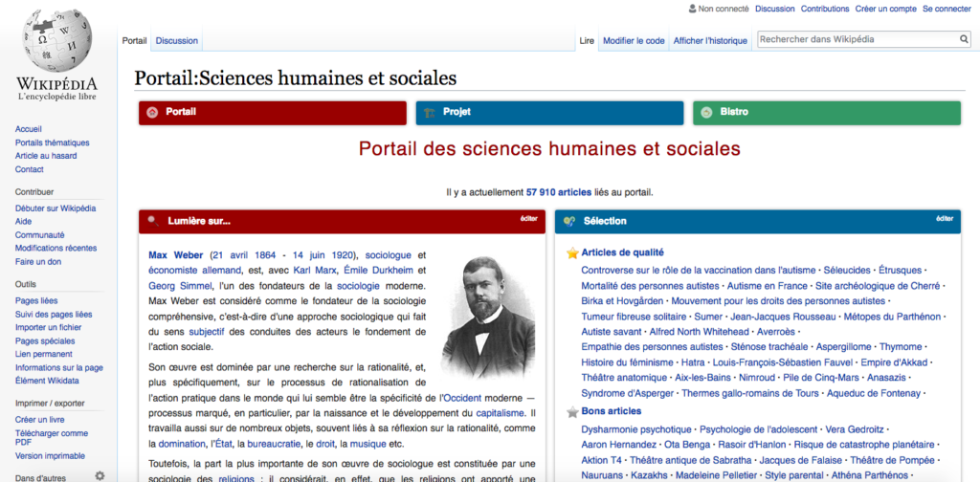Viewport: 980px width, 482px height.
Task: Click Psychologie de l'adolescent link
Action: (758, 429)
